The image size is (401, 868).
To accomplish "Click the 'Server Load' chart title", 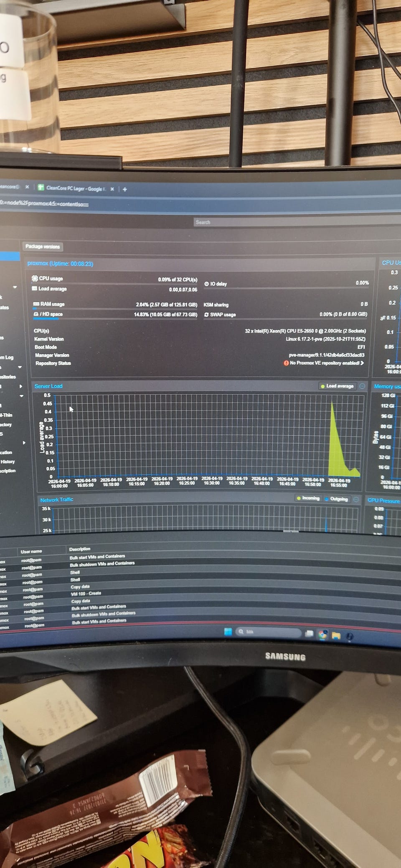I will click(48, 386).
